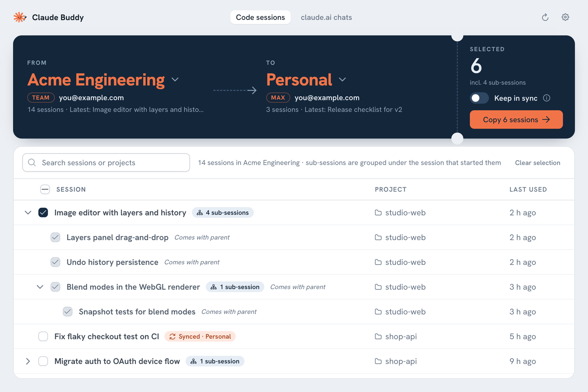
Task: Click folder icon on Layers panel drag-and-drop row
Action: click(378, 237)
